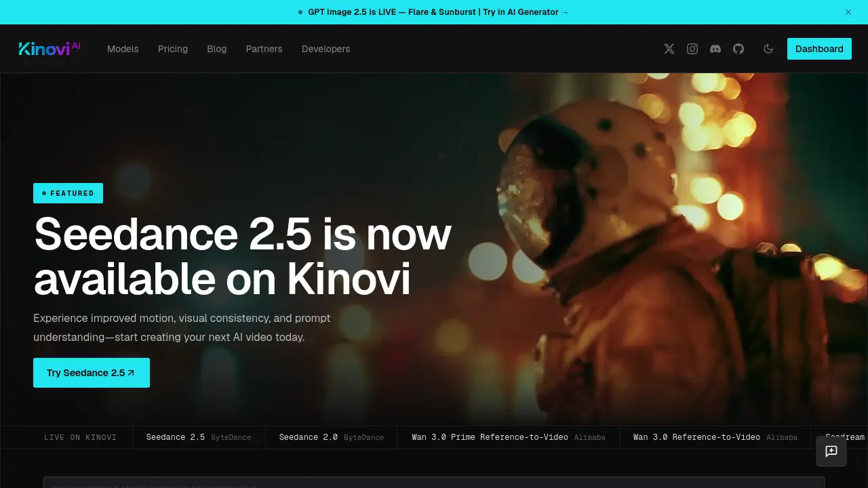This screenshot has height=488, width=868.
Task: Dismiss the announcement banner
Action: pyautogui.click(x=848, y=12)
